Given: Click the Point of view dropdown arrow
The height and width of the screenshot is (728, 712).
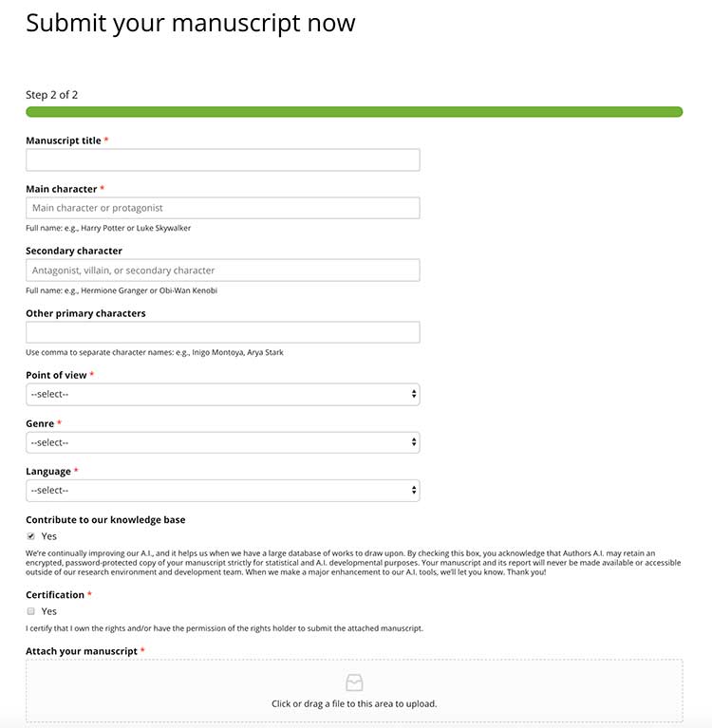Looking at the screenshot, I should point(414,394).
